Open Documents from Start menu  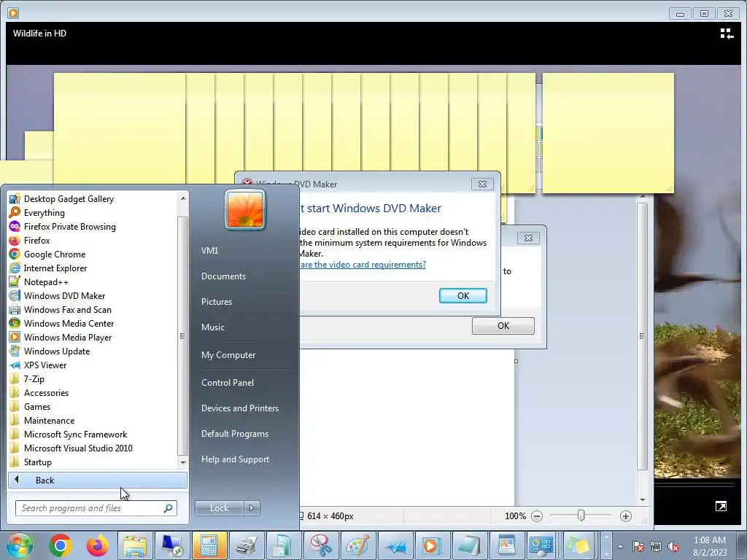tap(223, 276)
